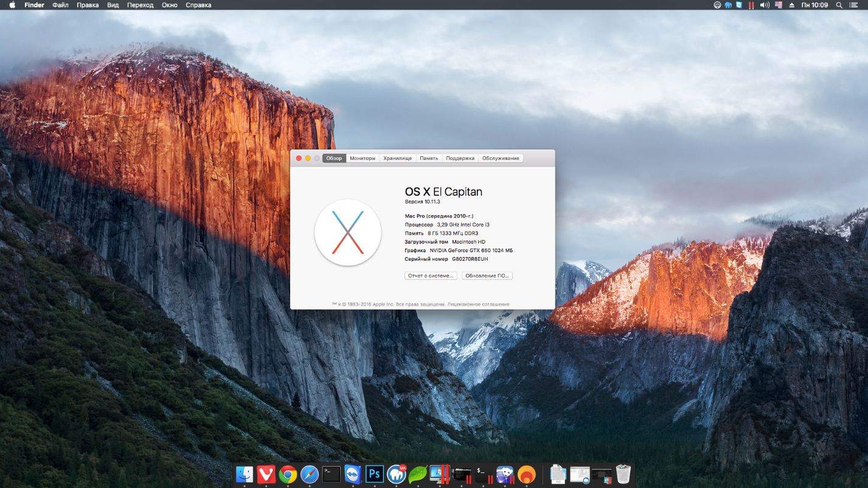Open Vivaldi browser from the Dock
This screenshot has width=868, height=488.
[x=266, y=474]
